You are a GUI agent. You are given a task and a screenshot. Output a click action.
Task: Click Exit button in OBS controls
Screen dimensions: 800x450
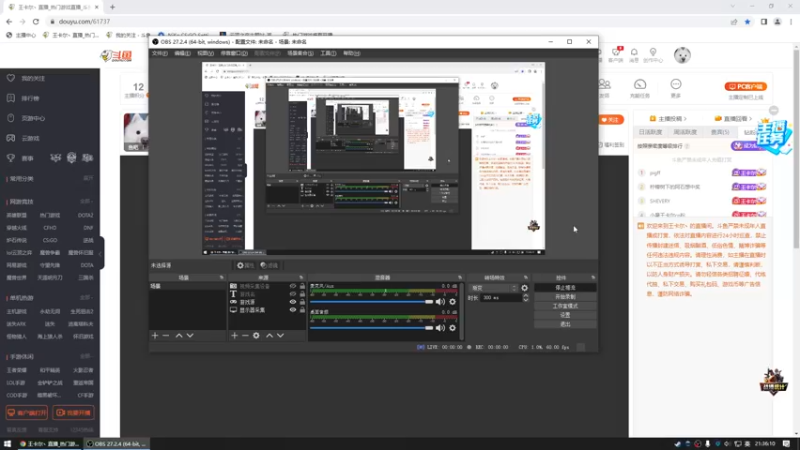coord(565,324)
